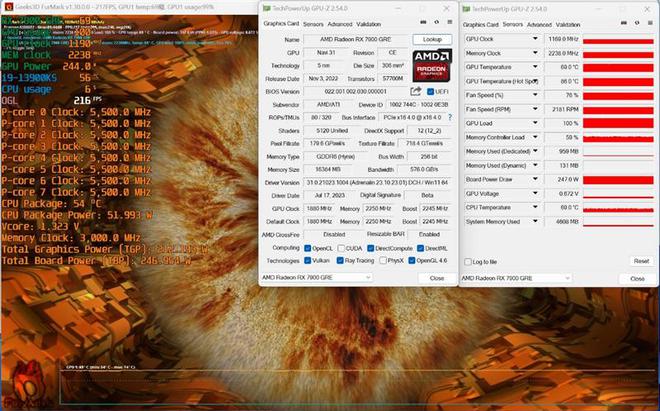
Task: Click Close button in the Graphics Card GPU-Z window
Action: [437, 278]
